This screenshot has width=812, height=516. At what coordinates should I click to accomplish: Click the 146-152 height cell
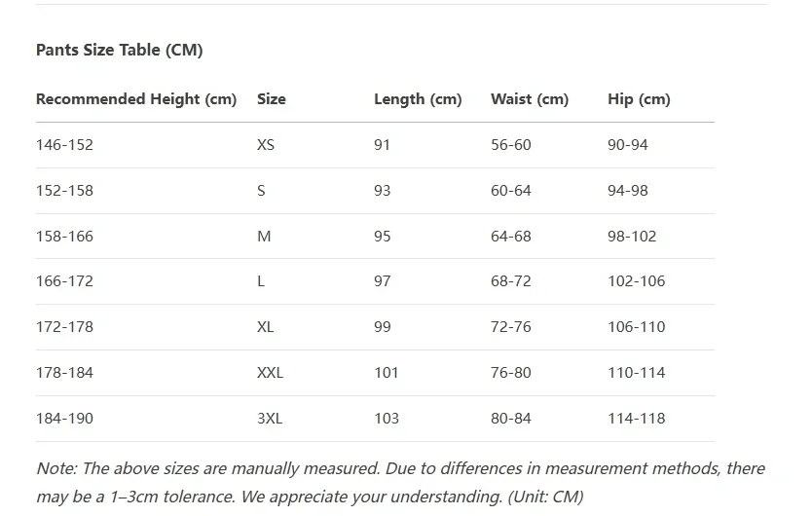[64, 144]
